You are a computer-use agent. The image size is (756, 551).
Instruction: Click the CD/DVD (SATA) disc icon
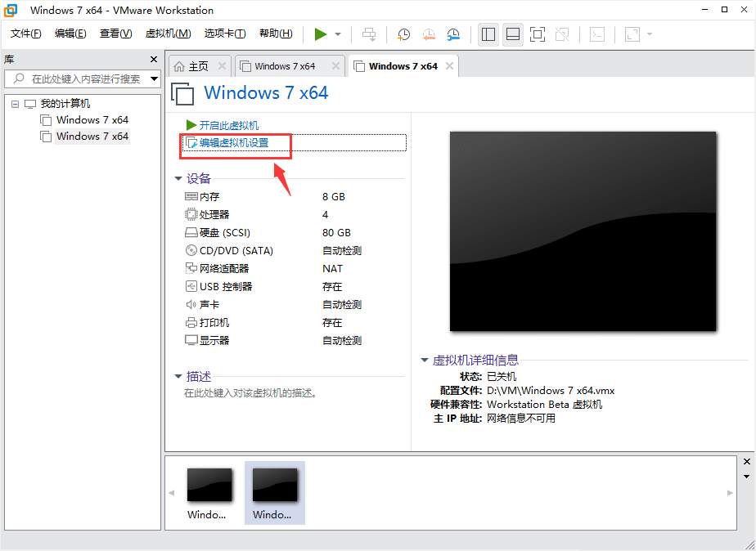coord(191,250)
